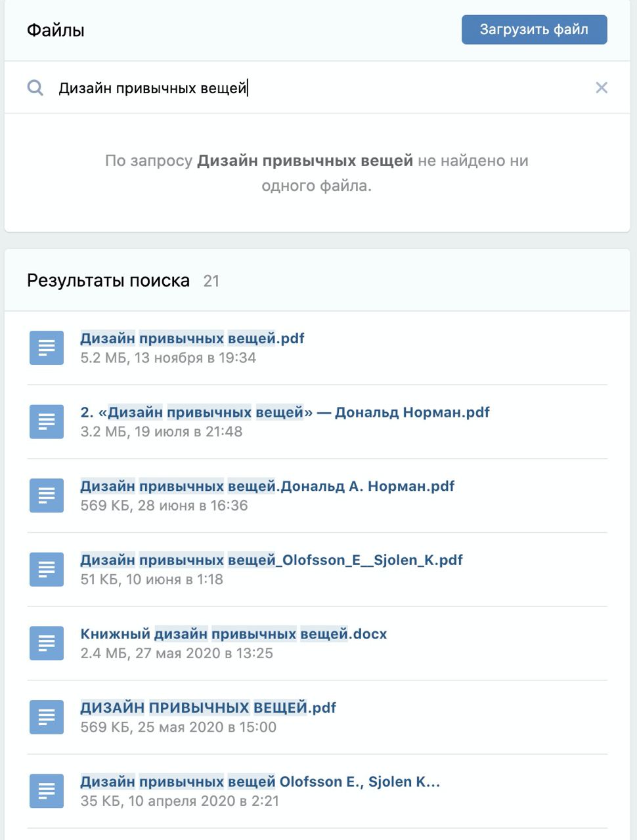Open Дизайн привычных вещей.pdf 5.2 МБ link
Viewport: 637px width, 840px height.
coord(192,339)
